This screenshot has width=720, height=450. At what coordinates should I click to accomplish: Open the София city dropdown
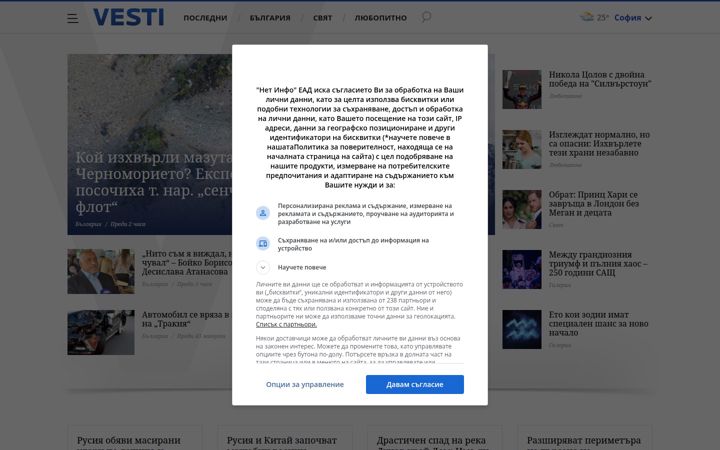point(633,18)
